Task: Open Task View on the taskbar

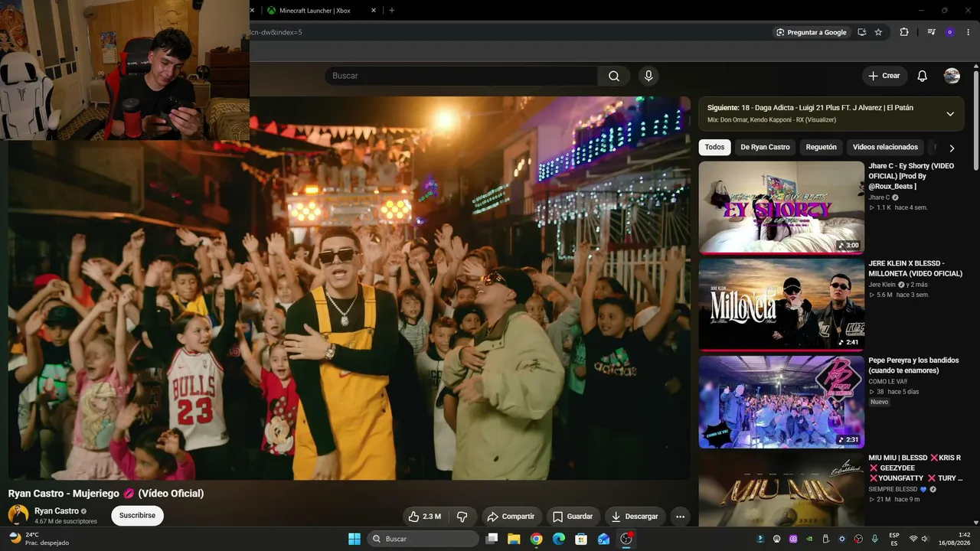Action: coord(492,539)
